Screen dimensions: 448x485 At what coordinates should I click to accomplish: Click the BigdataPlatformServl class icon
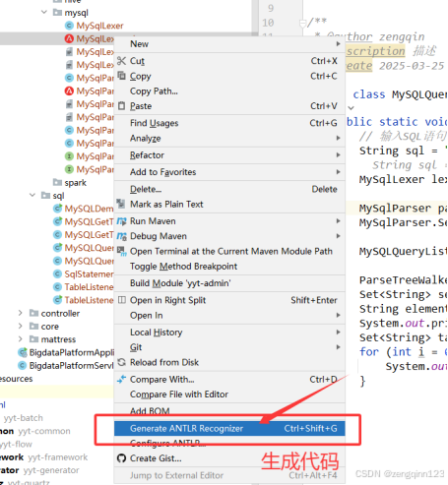[x=22, y=365]
